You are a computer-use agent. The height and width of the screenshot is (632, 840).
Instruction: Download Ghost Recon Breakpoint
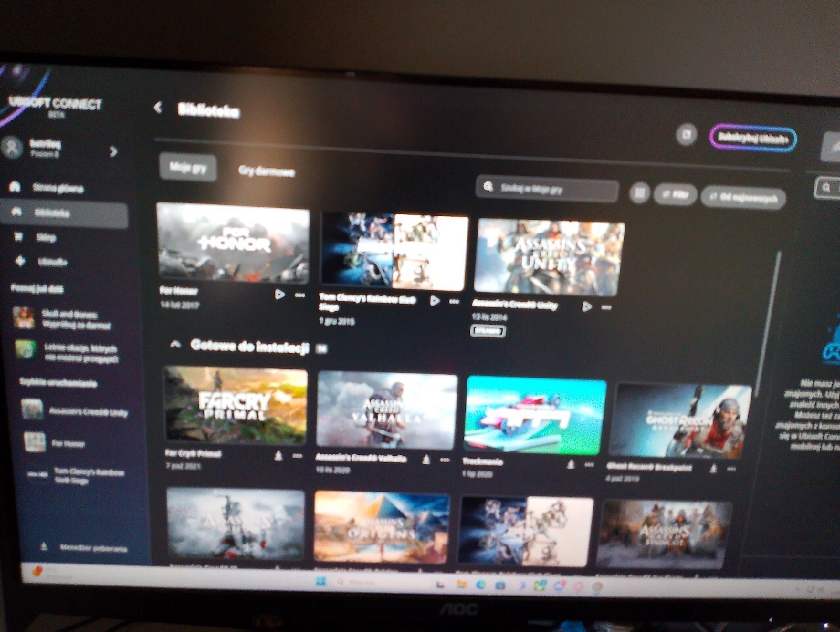point(713,469)
